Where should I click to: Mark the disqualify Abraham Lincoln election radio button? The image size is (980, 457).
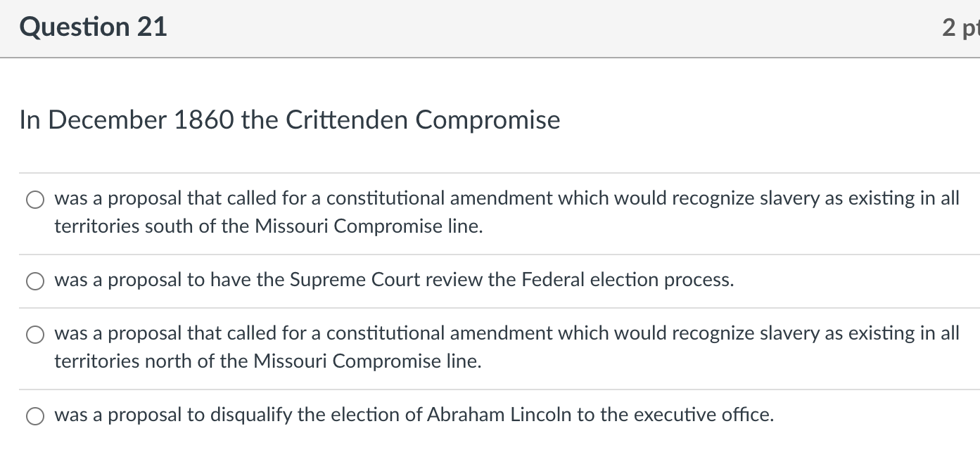tap(36, 417)
